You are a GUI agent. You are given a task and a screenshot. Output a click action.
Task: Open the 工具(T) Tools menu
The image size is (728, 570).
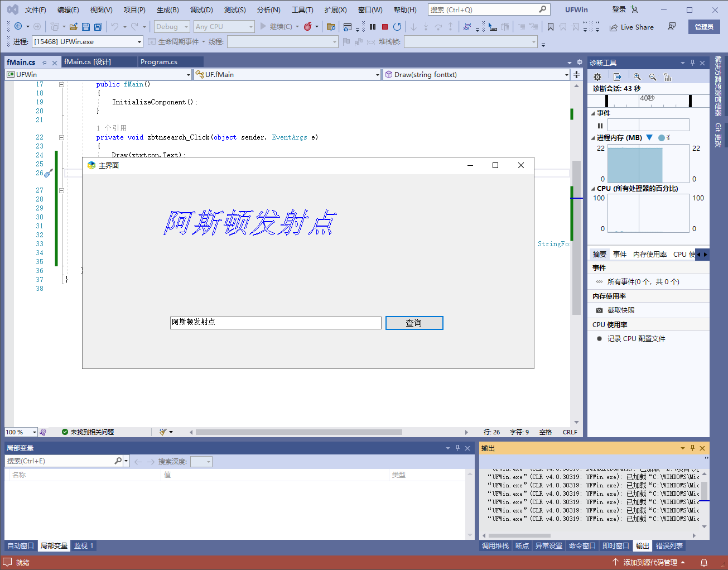pos(302,9)
